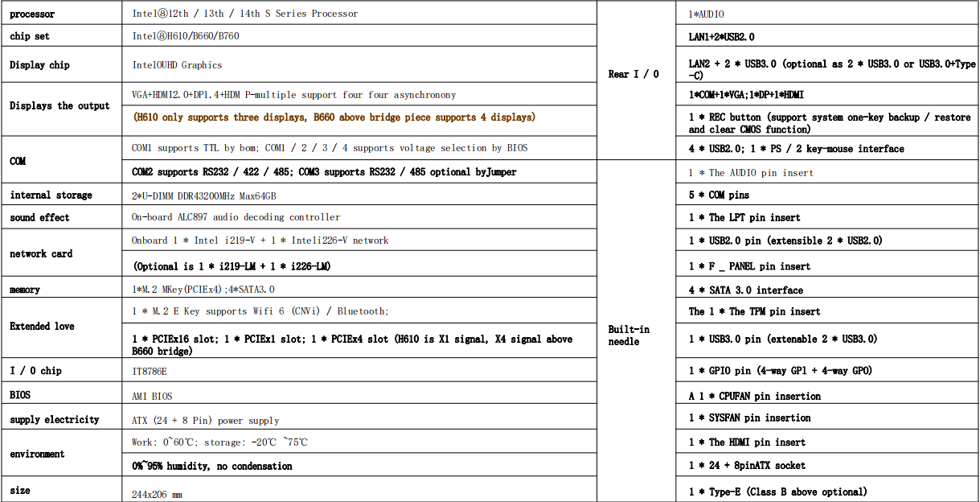This screenshot has width=980, height=502.
Task: Select the '1 * Type-E (Class B above optional)' entry
Action: point(778,492)
